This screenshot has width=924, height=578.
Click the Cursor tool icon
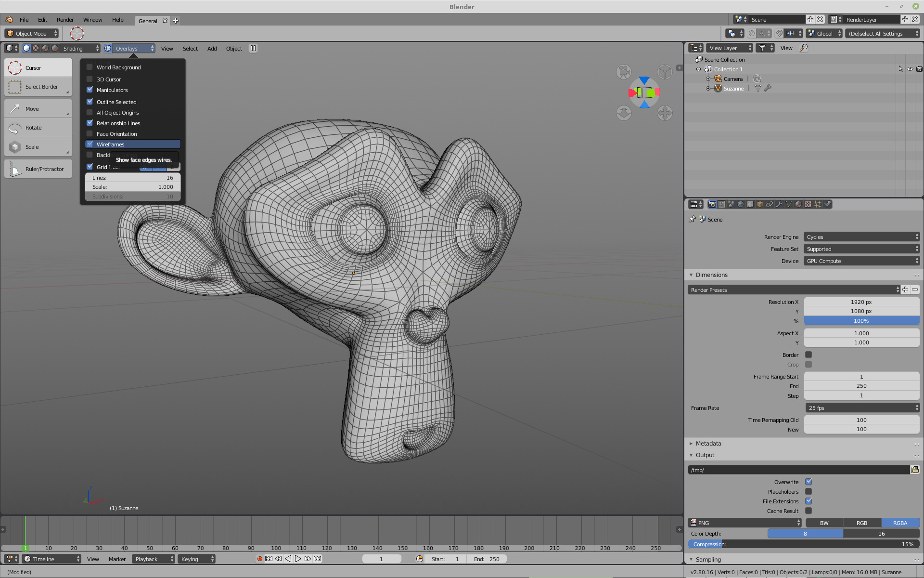(14, 67)
